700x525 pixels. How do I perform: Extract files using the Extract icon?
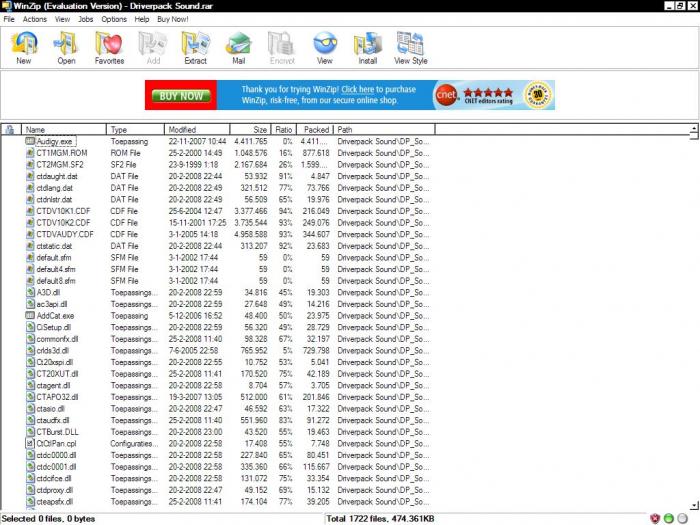point(196,48)
